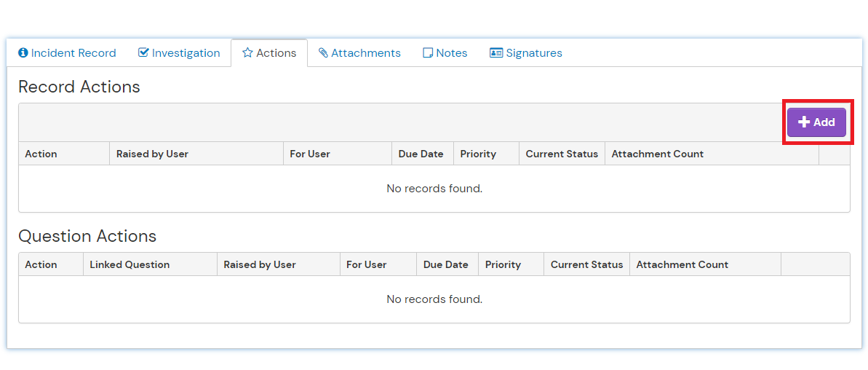This screenshot has width=868, height=370.
Task: Click the checkmark icon on Investigation tab
Action: pos(143,52)
